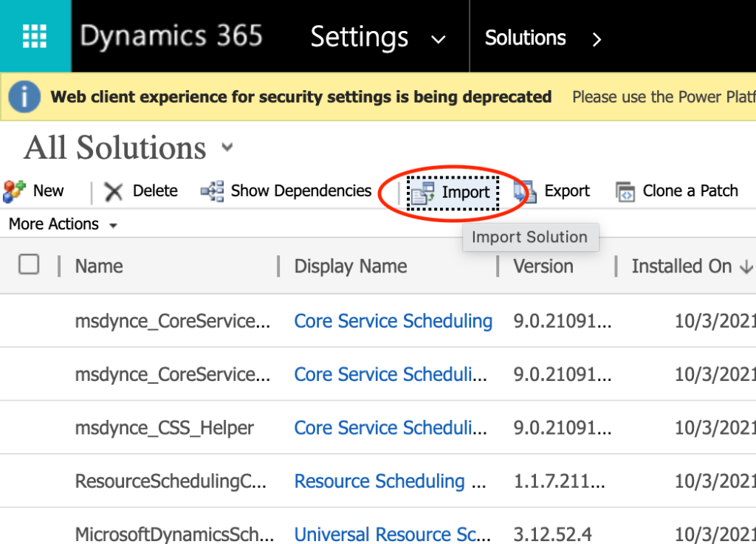Open the app launcher waffle icon

click(x=35, y=36)
